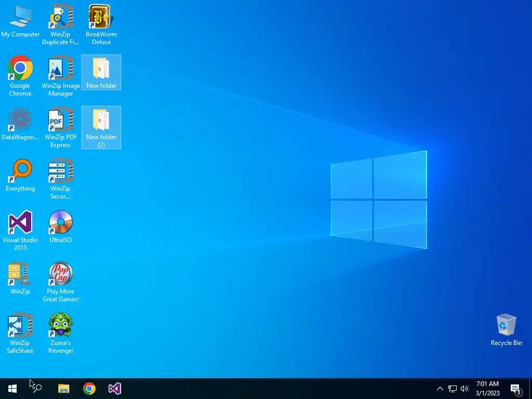
Task: Open the notification action center
Action: pos(516,389)
